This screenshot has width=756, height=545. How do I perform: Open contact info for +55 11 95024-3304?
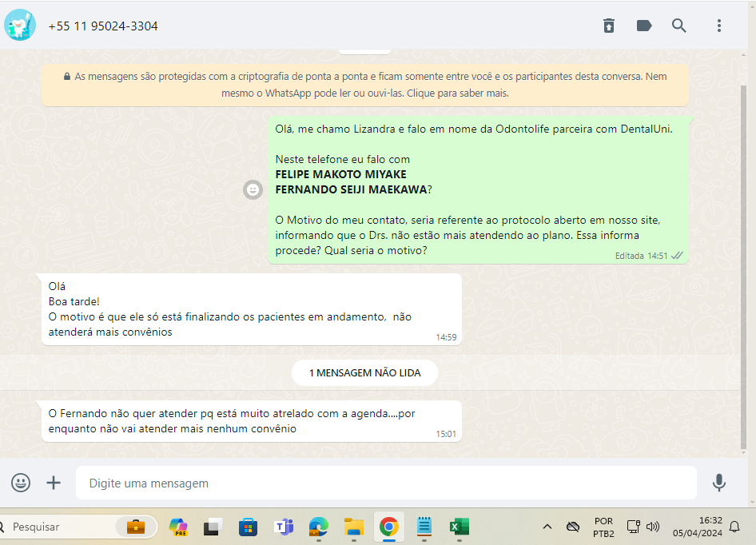coord(103,26)
